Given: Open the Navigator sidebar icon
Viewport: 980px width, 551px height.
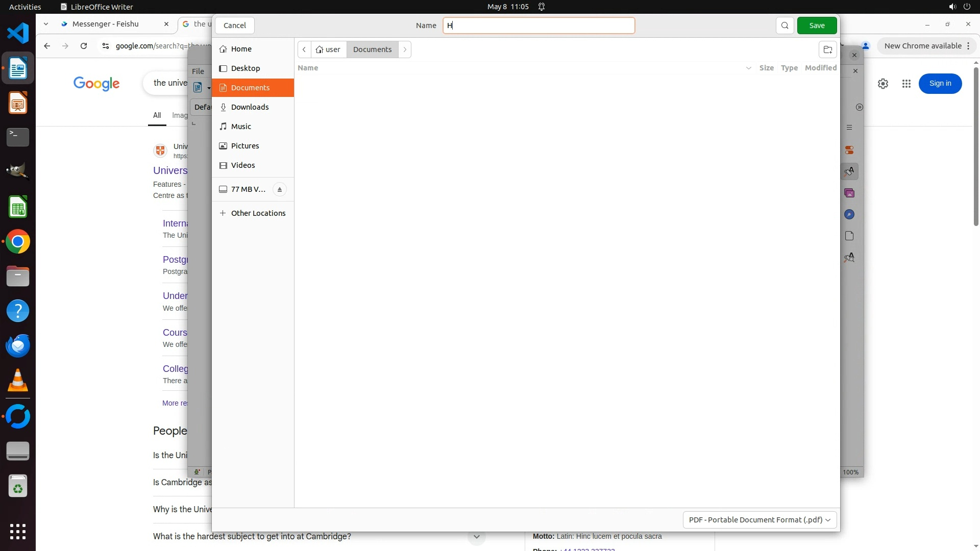Looking at the screenshot, I should click(x=849, y=214).
